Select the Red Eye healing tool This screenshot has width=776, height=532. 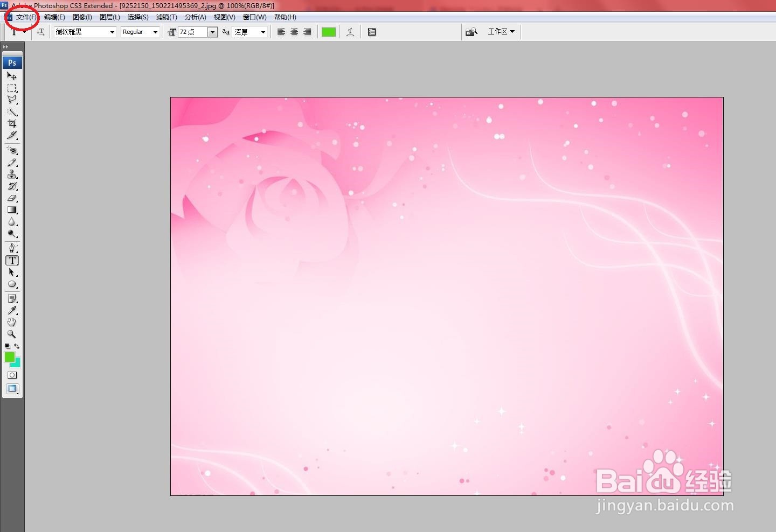[12, 150]
